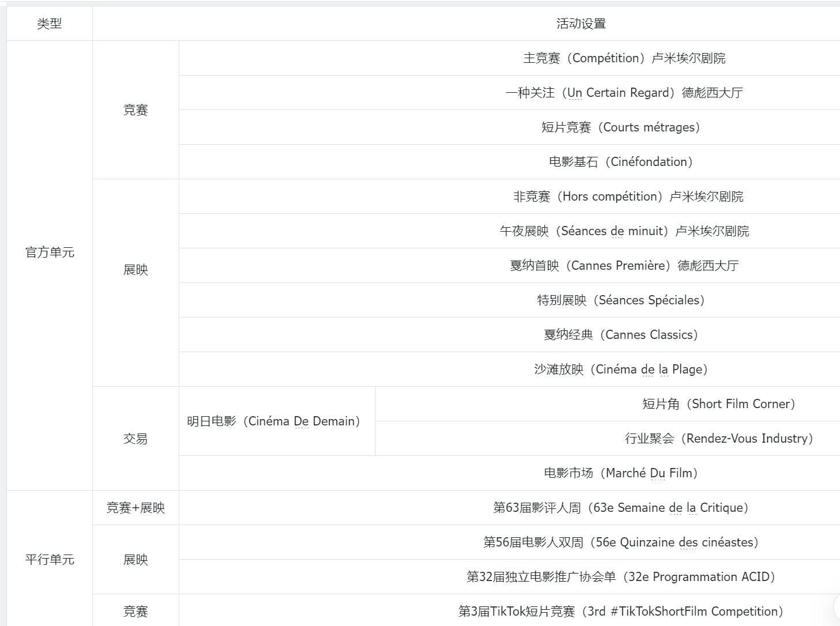The image size is (840, 626).
Task: Click the 戛纳经典 Cannes Classics row
Action: click(620, 335)
